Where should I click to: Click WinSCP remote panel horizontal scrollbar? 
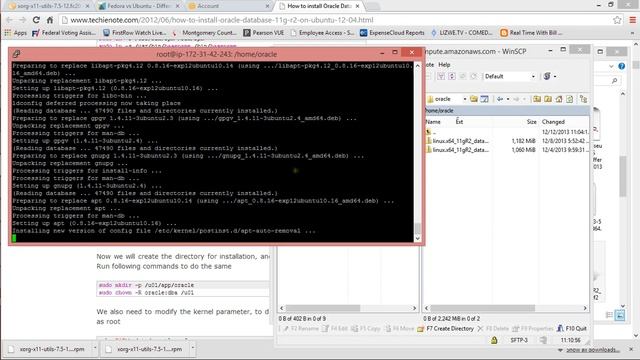pos(483,308)
